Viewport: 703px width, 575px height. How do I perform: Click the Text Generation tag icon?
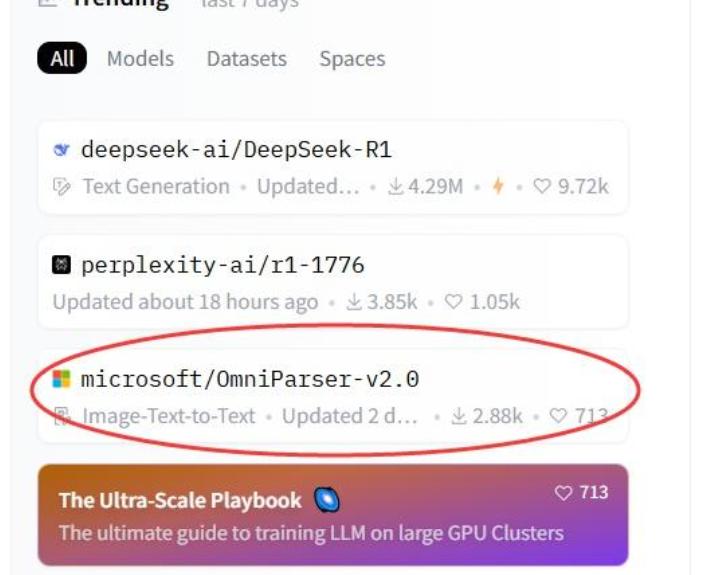click(62, 187)
